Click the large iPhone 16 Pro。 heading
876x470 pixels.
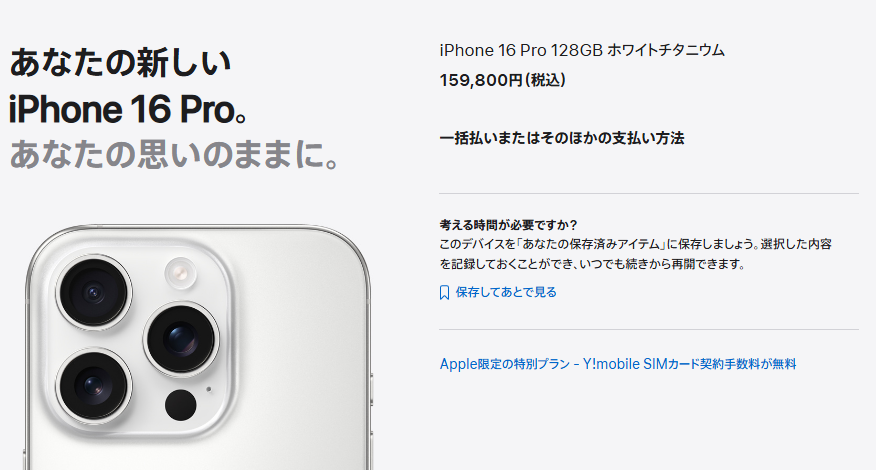[128, 109]
